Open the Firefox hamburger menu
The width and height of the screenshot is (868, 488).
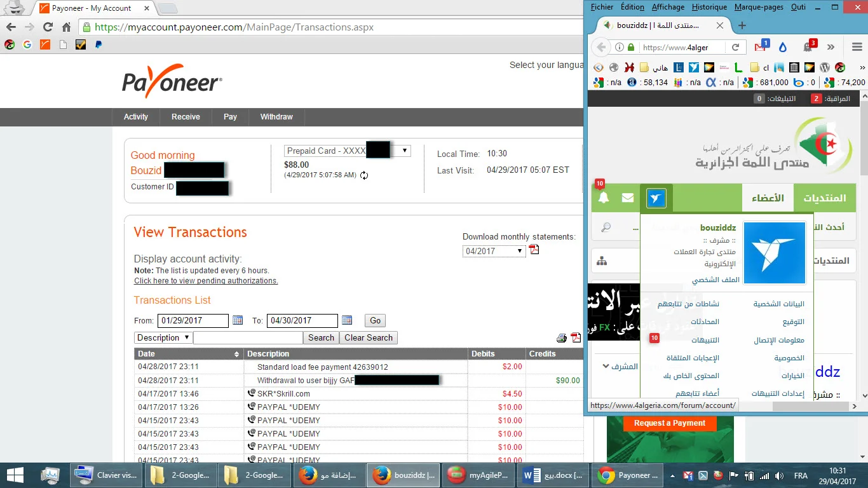coord(857,48)
